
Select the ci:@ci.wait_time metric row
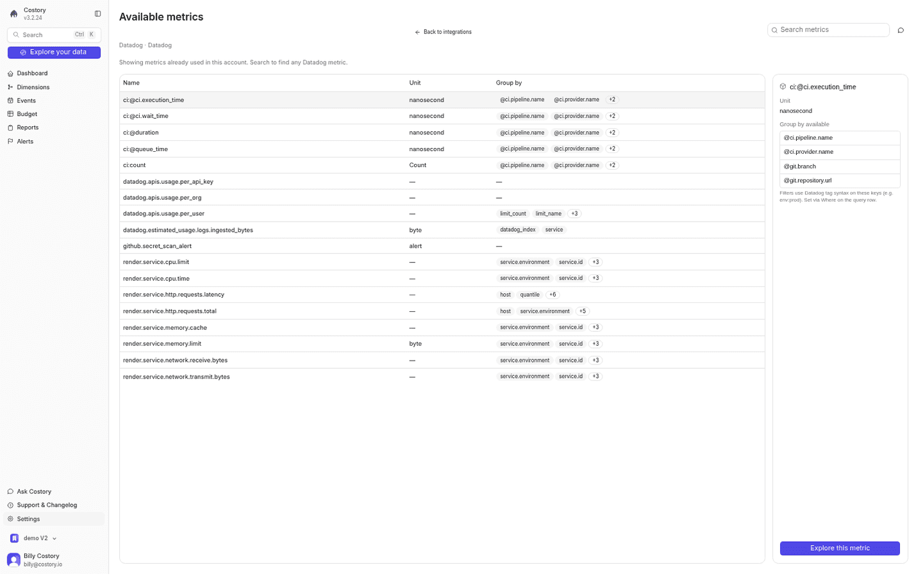(x=442, y=116)
